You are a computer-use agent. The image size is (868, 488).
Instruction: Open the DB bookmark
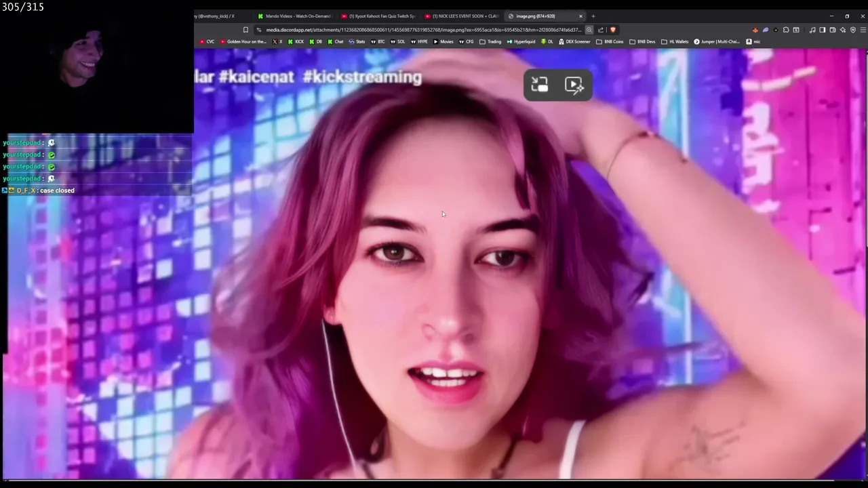tap(316, 41)
